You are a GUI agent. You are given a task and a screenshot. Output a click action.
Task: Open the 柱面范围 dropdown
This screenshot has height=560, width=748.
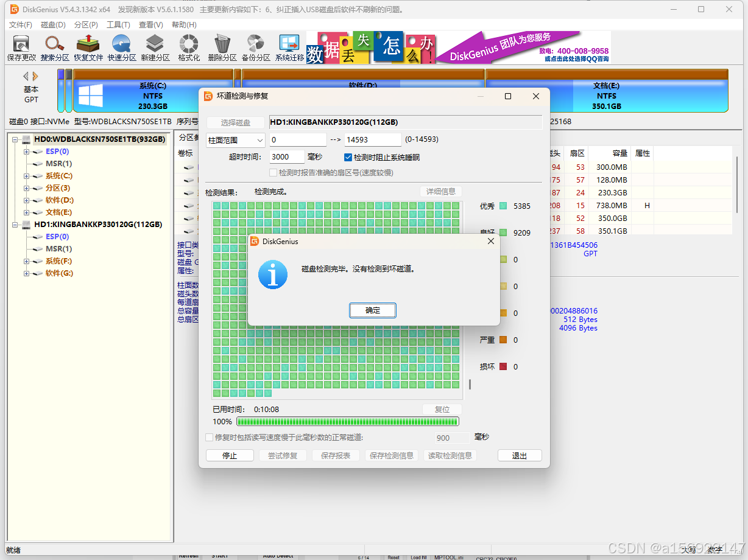click(236, 140)
